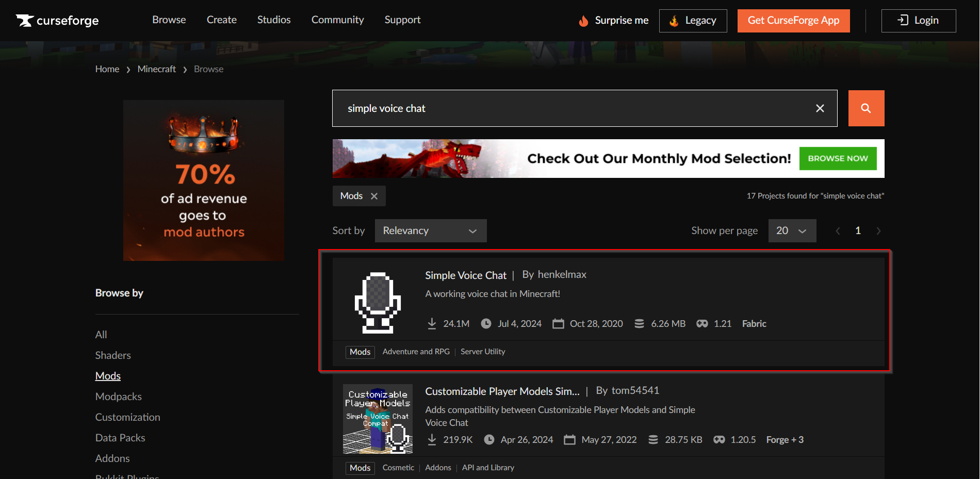Click the CurseForge logo
980x479 pixels.
57,21
